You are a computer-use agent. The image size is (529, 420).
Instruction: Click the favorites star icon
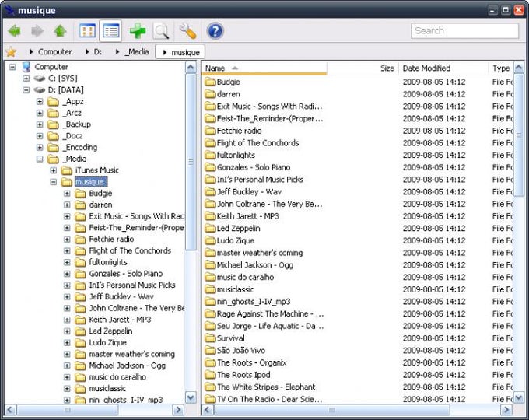(11, 52)
